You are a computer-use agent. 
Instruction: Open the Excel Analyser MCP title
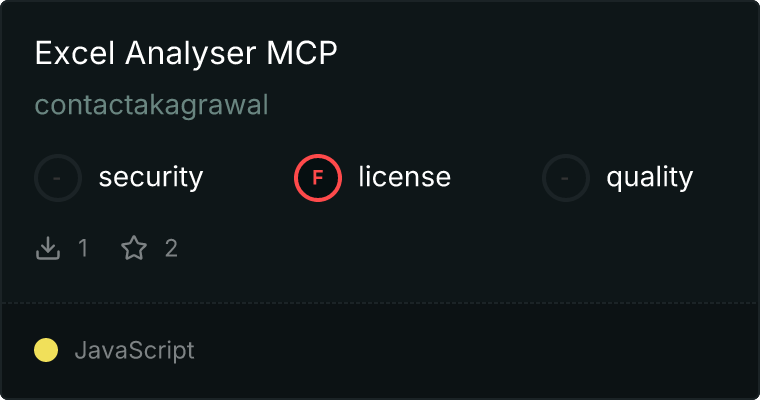click(x=186, y=53)
